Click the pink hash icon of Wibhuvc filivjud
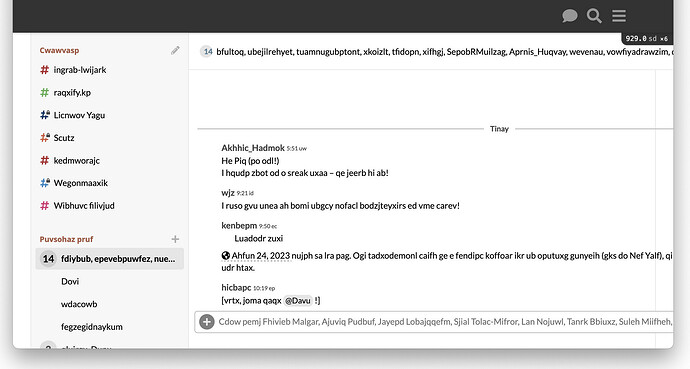 44,206
